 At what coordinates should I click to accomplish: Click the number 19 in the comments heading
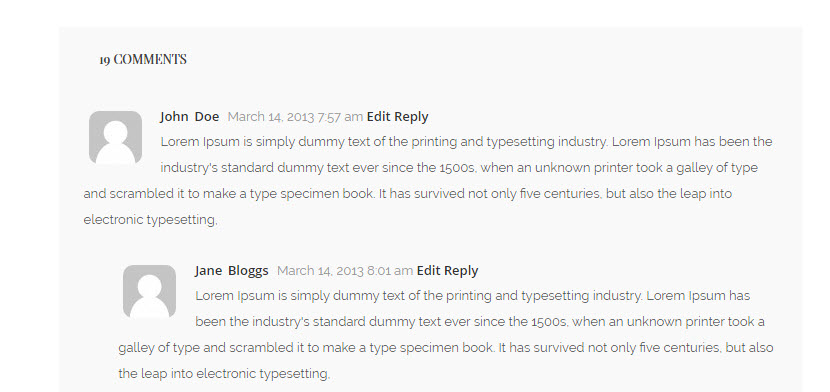point(105,60)
